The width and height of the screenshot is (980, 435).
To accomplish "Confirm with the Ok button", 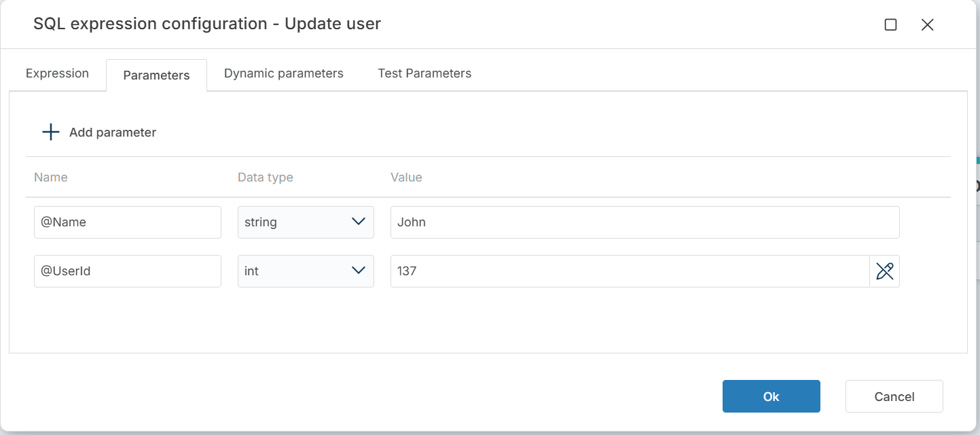I will pyautogui.click(x=772, y=396).
